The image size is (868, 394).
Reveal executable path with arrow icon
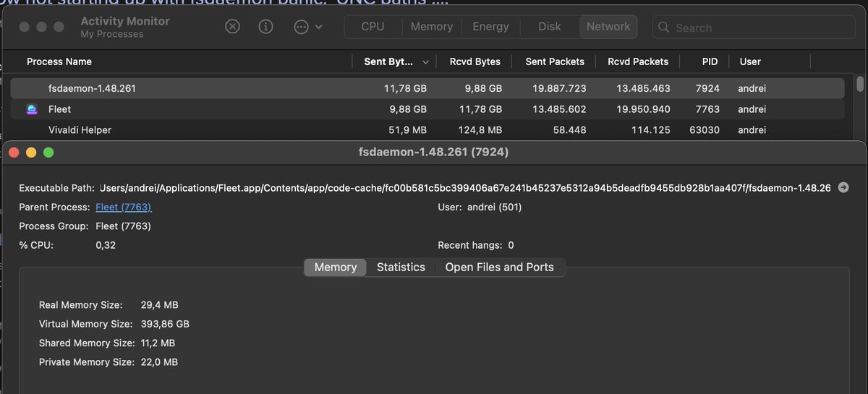pyautogui.click(x=843, y=187)
